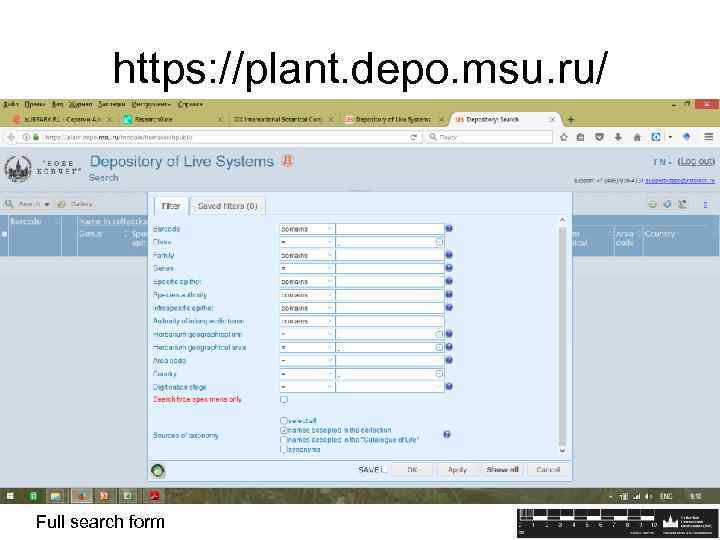This screenshot has height=540, width=720.
Task: Open Specific epithet operator dropdown
Action: [x=307, y=281]
